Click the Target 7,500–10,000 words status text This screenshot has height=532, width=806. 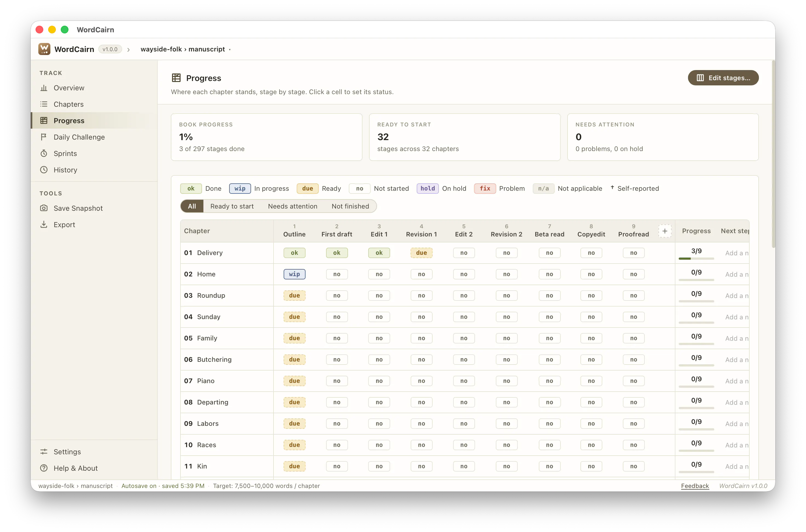point(266,486)
